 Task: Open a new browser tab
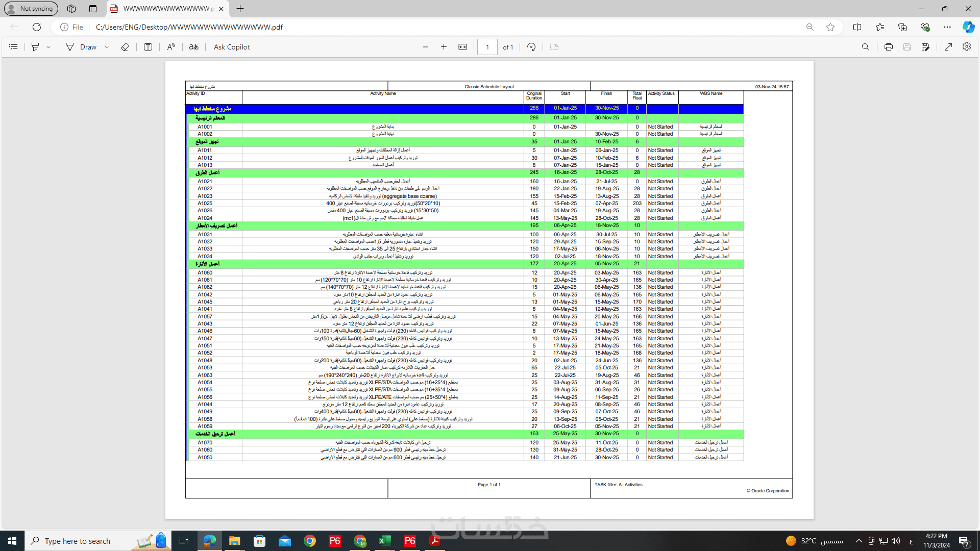click(240, 9)
